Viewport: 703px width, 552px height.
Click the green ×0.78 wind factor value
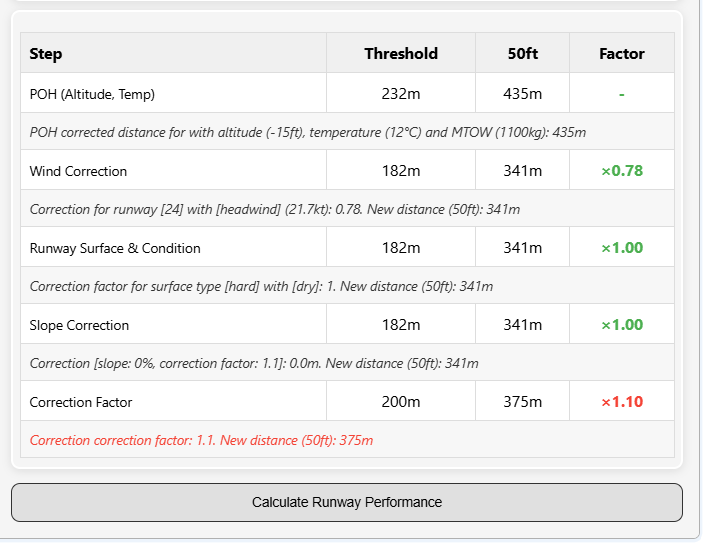(x=621, y=171)
